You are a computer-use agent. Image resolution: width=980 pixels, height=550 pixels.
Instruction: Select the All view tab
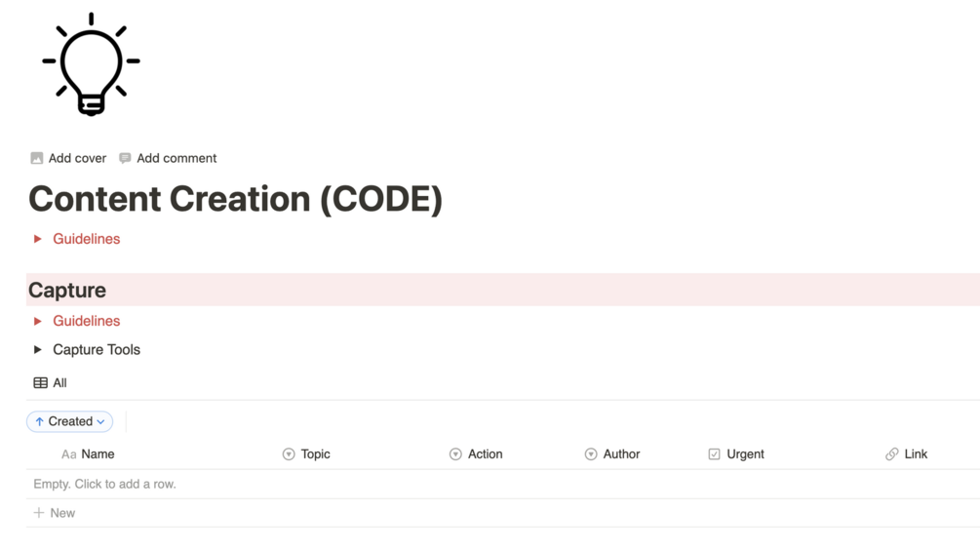pos(50,383)
